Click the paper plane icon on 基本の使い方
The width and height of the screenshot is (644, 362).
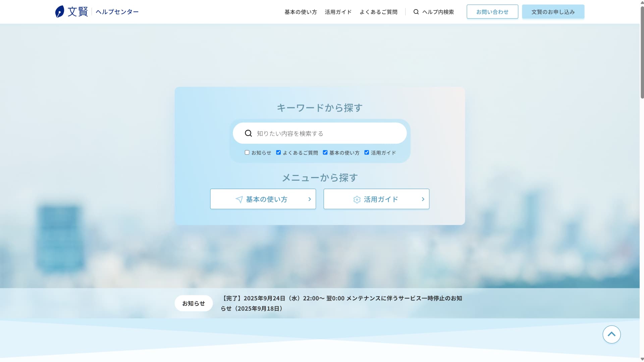click(239, 200)
